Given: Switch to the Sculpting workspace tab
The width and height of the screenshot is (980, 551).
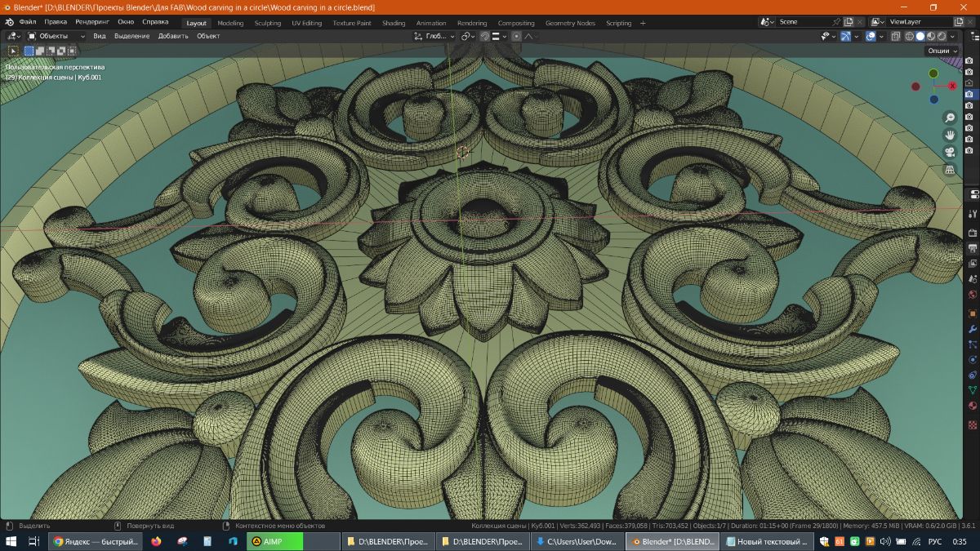Looking at the screenshot, I should pos(267,23).
